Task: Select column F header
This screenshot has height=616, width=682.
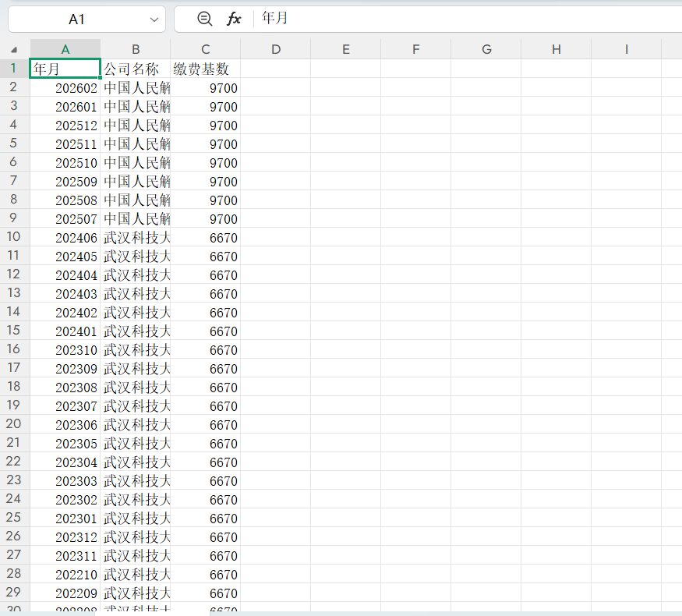Action: click(415, 49)
